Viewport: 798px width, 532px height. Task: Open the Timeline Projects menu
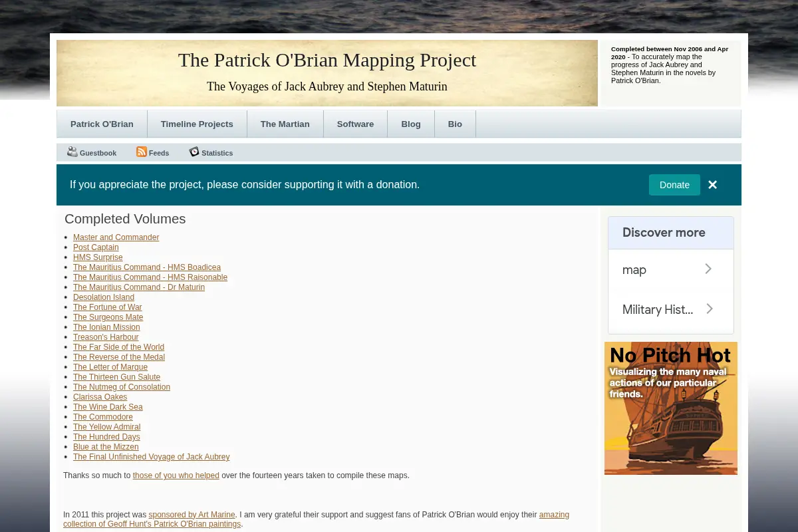(197, 124)
